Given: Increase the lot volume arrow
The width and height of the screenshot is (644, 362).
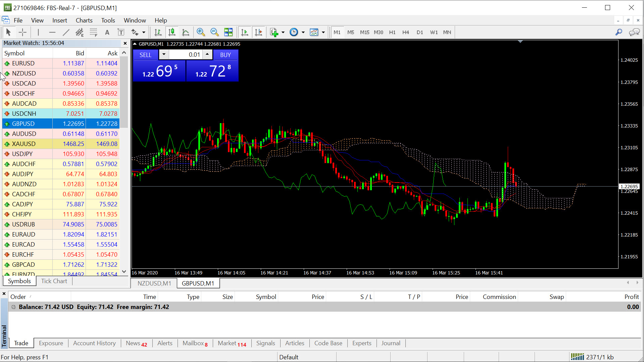Looking at the screenshot, I should (207, 54).
